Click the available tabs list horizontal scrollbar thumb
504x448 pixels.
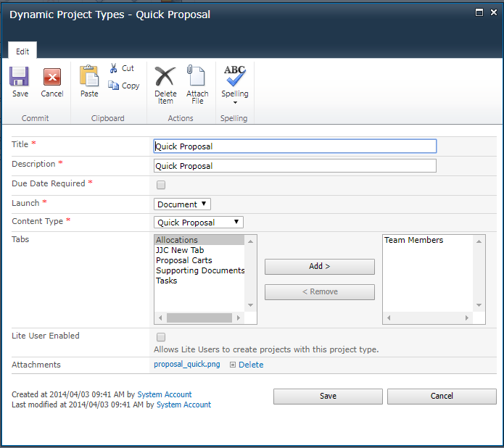point(199,318)
